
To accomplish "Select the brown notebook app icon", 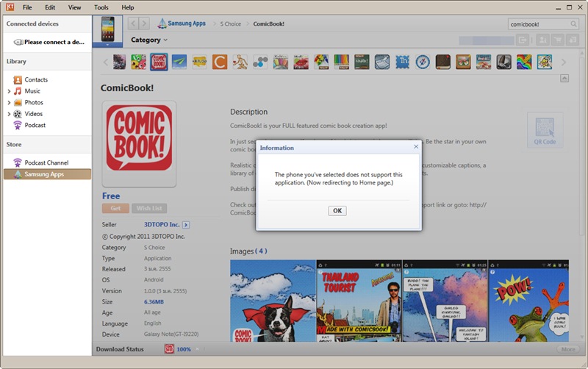I will tap(443, 62).
